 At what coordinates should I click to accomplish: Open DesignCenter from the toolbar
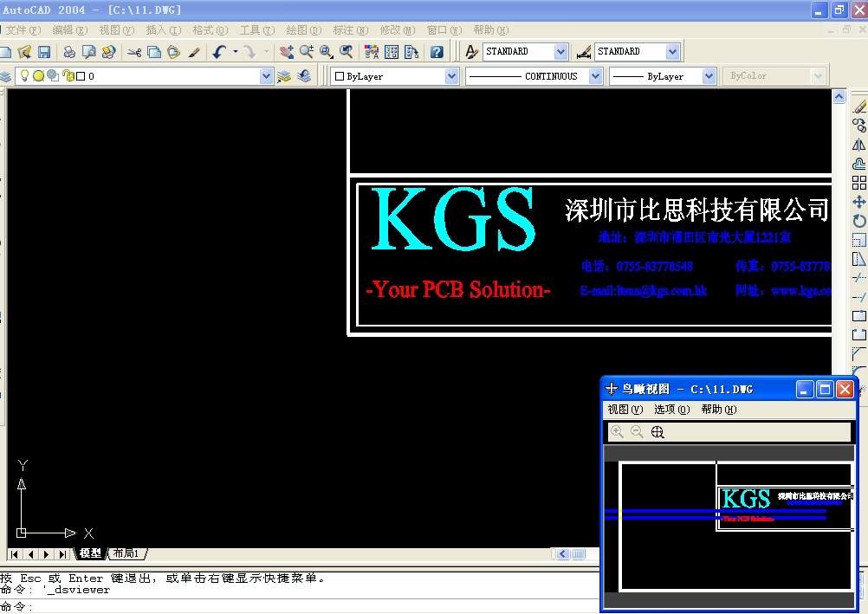tap(392, 52)
